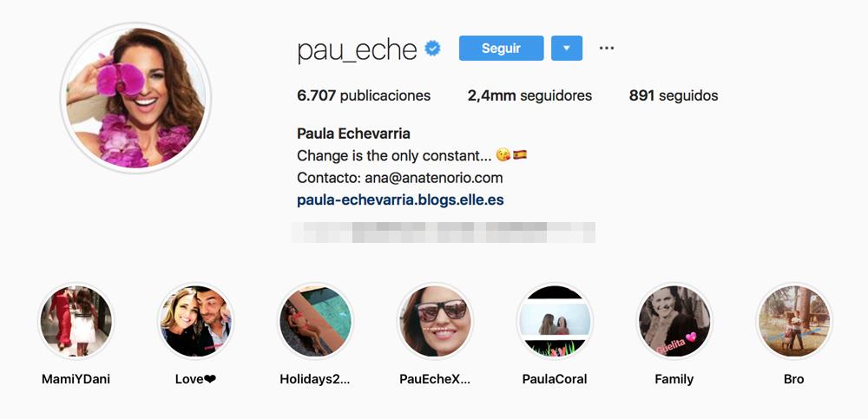Open the Love story highlight
The height and width of the screenshot is (419, 868).
(x=195, y=322)
